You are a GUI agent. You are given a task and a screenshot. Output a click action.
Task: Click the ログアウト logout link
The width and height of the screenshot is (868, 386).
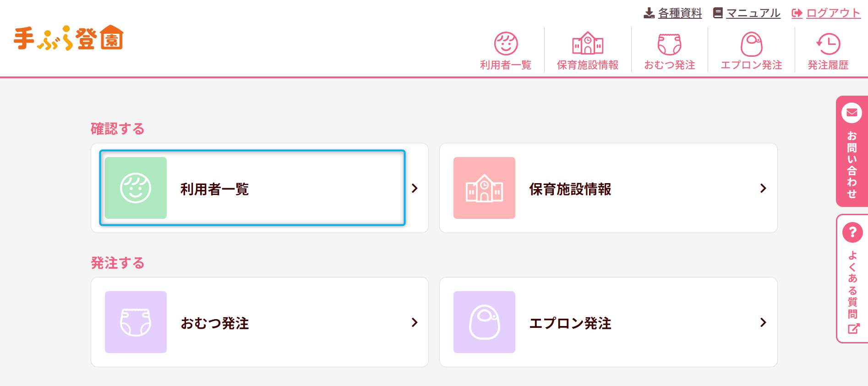[833, 13]
